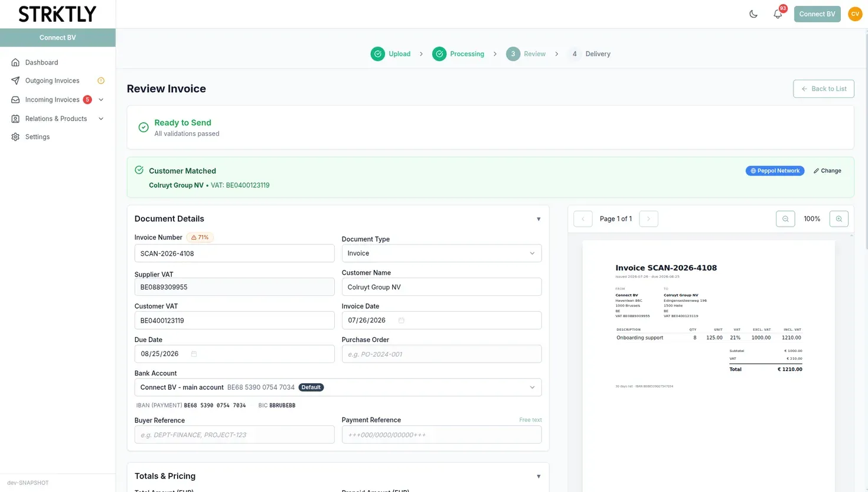The height and width of the screenshot is (492, 868).
Task: Toggle dark mode moon icon
Action: [753, 14]
